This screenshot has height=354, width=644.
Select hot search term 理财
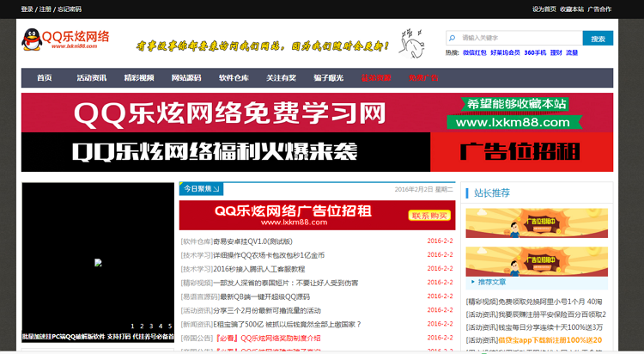click(556, 52)
